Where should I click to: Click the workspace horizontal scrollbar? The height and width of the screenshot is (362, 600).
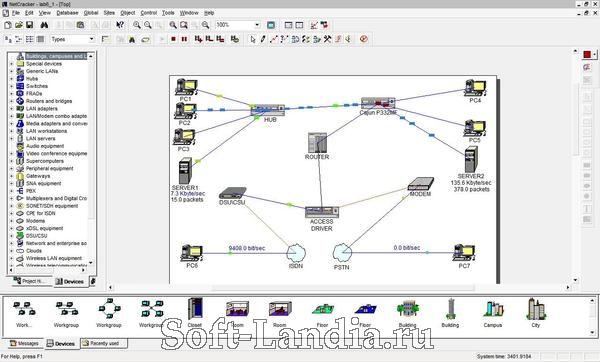339,287
